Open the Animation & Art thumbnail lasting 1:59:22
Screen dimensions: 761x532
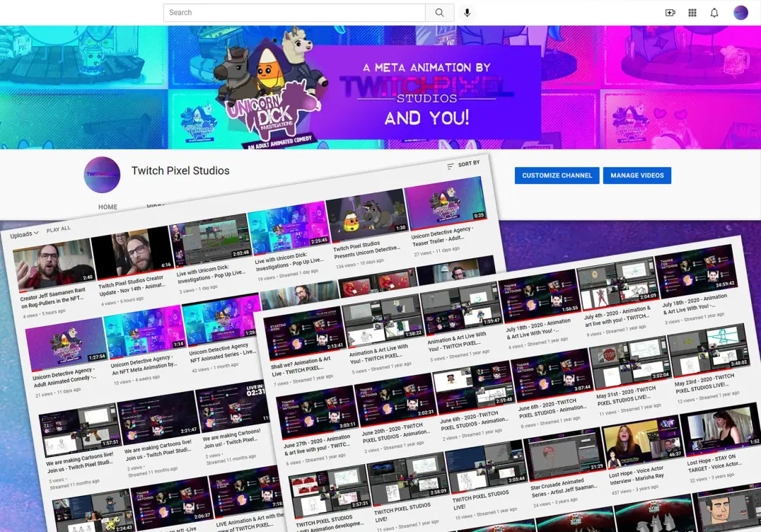[383, 321]
